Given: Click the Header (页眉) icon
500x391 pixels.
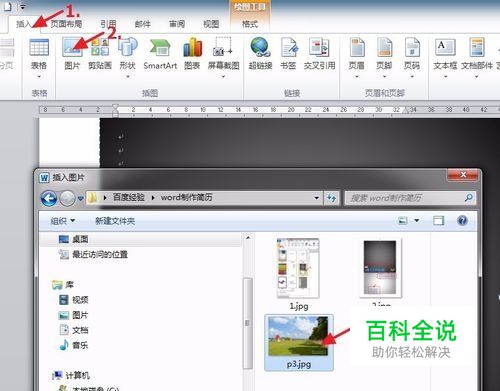Looking at the screenshot, I should pyautogui.click(x=357, y=47).
